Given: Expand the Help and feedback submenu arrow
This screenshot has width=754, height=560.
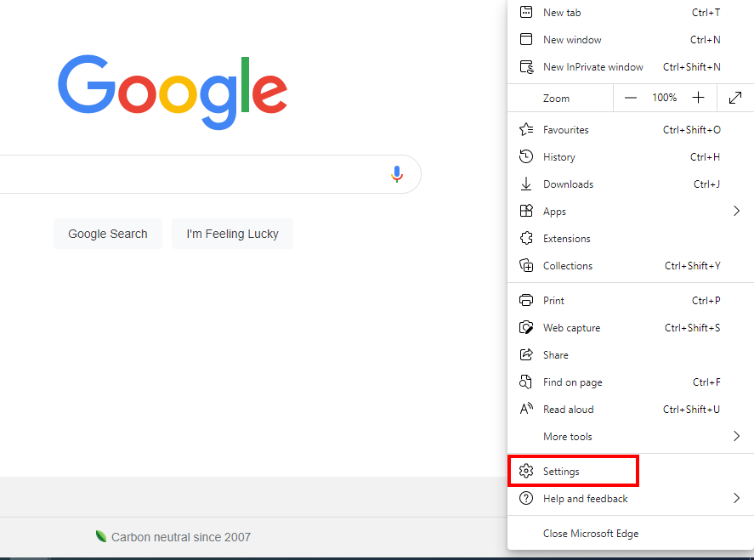Looking at the screenshot, I should (x=736, y=498).
